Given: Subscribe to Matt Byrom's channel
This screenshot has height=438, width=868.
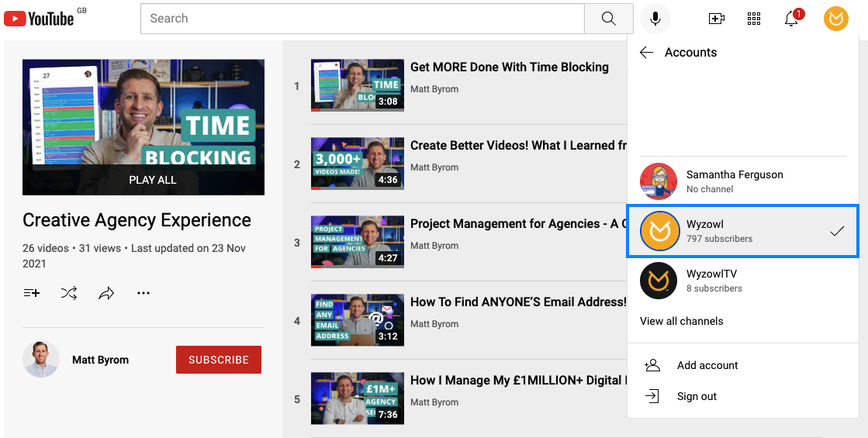Looking at the screenshot, I should click(219, 360).
